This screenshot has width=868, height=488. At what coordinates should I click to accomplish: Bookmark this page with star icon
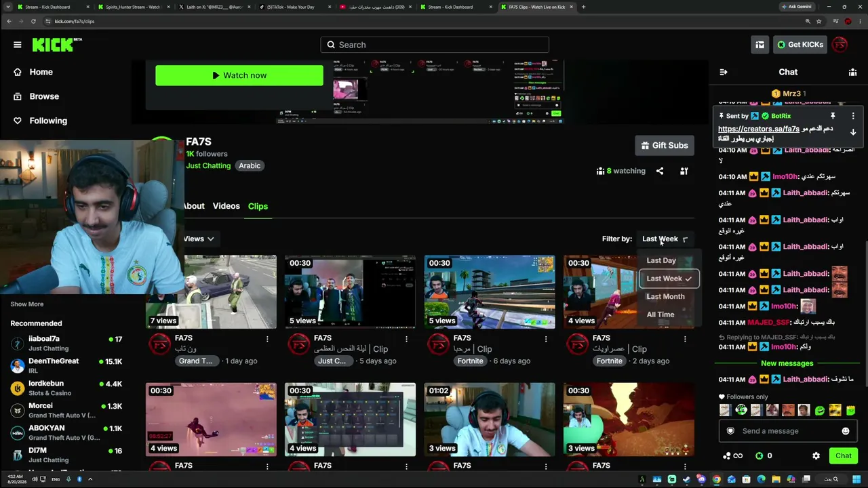(x=818, y=21)
